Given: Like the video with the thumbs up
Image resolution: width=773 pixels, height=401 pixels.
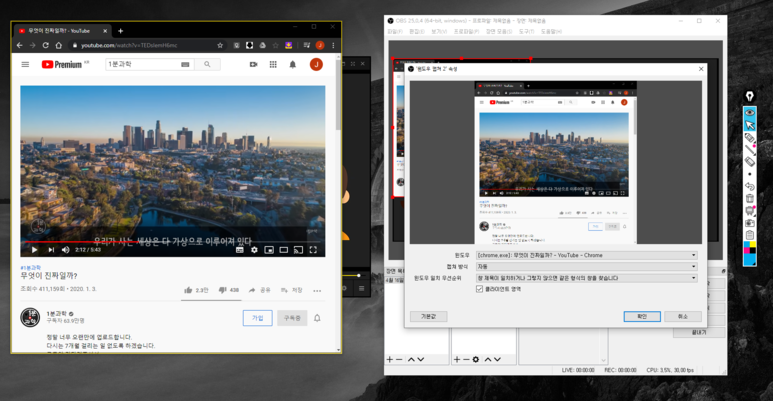Looking at the screenshot, I should (x=196, y=290).
